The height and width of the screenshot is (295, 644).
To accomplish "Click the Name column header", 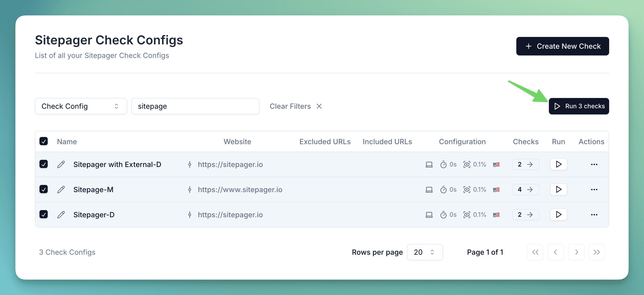I will [67, 142].
